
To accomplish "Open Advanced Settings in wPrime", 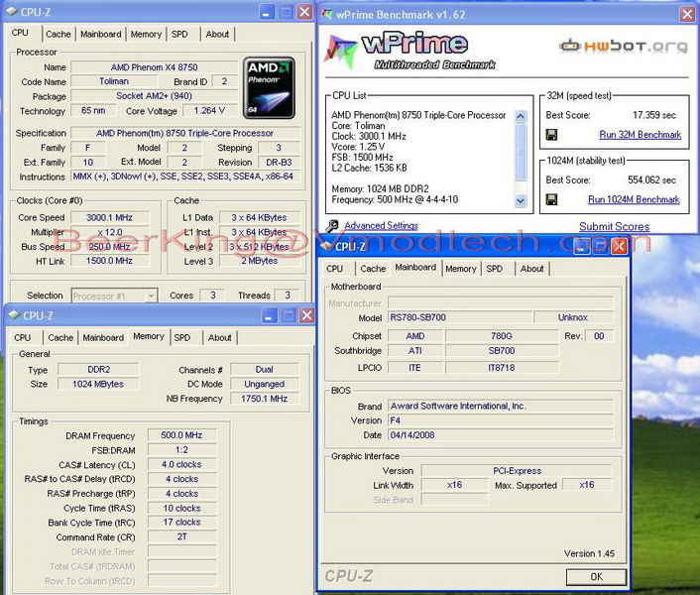I will [x=382, y=226].
